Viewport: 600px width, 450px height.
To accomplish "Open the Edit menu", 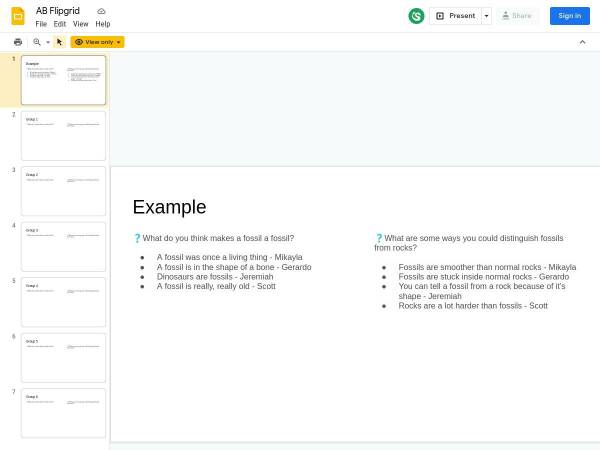I will (x=60, y=24).
